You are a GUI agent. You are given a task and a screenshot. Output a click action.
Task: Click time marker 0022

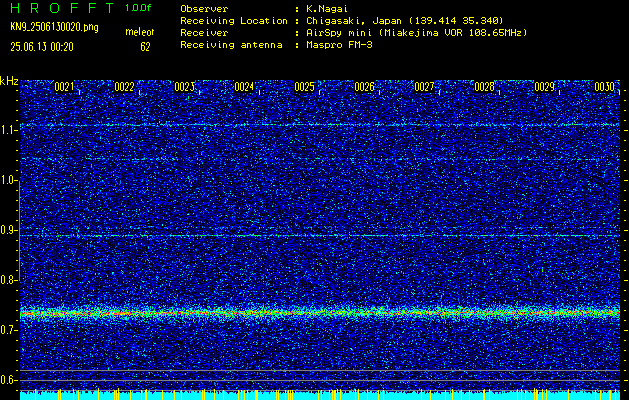click(x=124, y=87)
